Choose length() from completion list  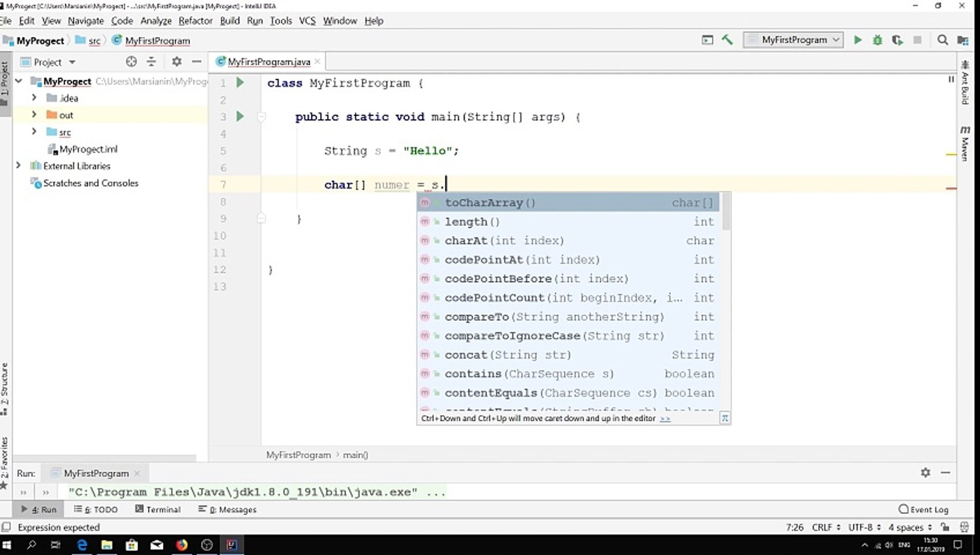click(x=568, y=221)
